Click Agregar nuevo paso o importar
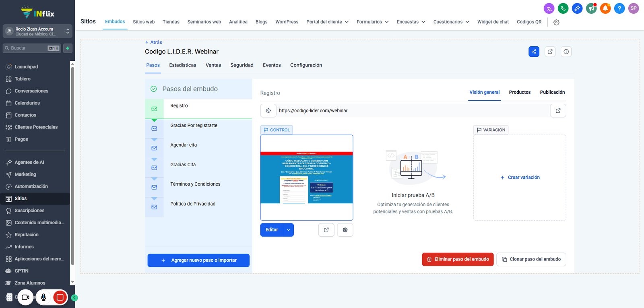The image size is (644, 308). [198, 260]
